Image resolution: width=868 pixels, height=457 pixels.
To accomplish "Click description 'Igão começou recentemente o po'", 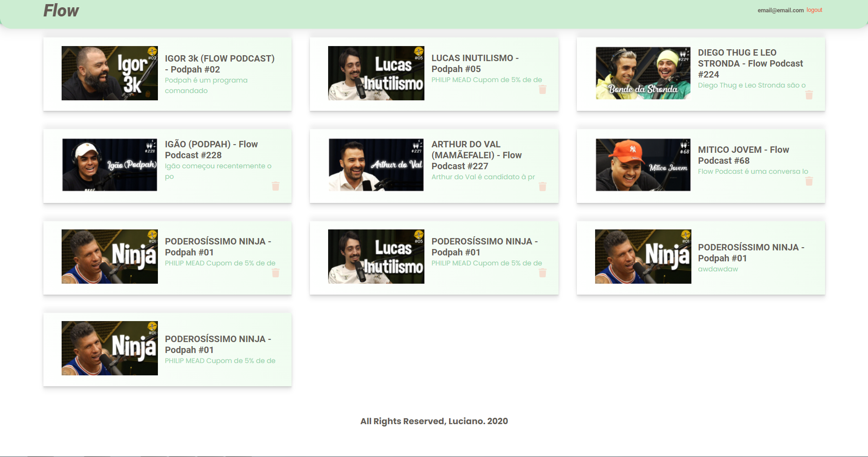I will coord(218,171).
